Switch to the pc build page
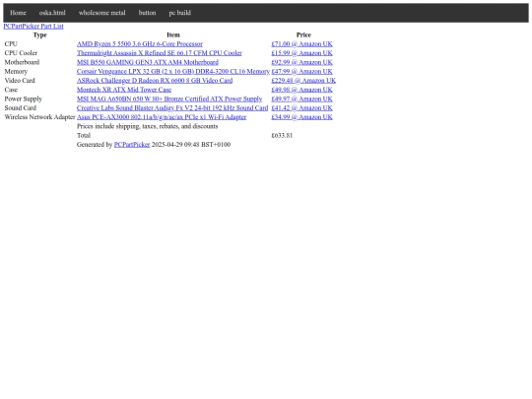This screenshot has width=532, height=399. coord(180,13)
